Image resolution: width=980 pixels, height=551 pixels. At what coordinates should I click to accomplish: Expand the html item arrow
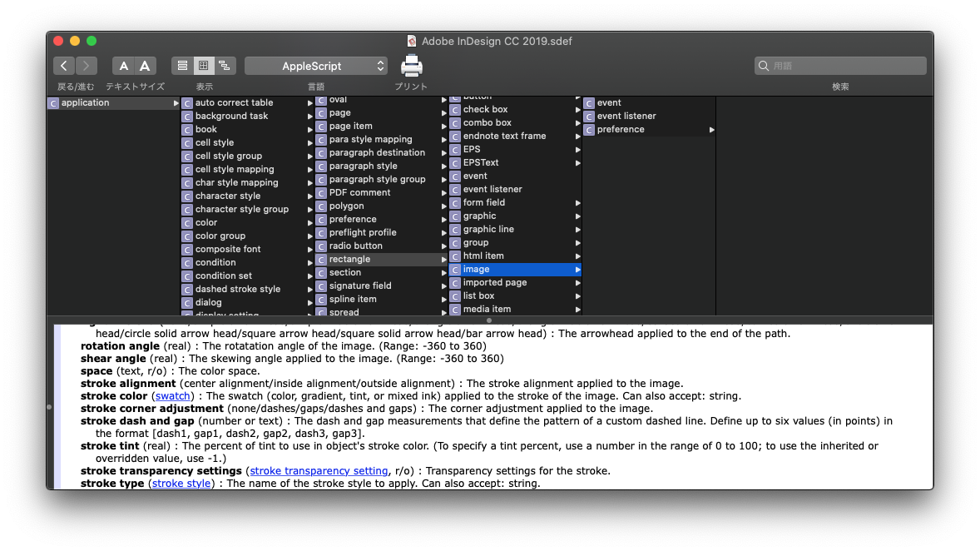click(x=577, y=256)
